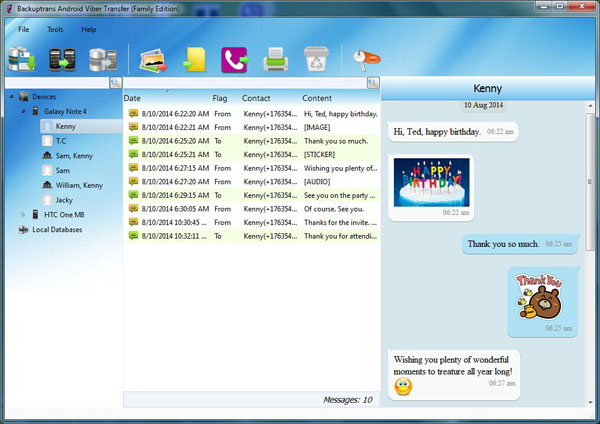Click the search icon above the device tree
The width and height of the screenshot is (600, 424).
click(116, 82)
